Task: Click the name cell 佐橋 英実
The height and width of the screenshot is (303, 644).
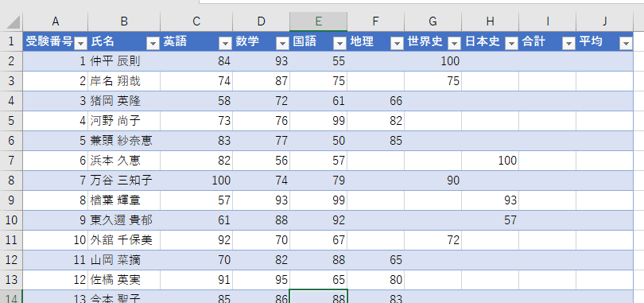Action: 124,280
